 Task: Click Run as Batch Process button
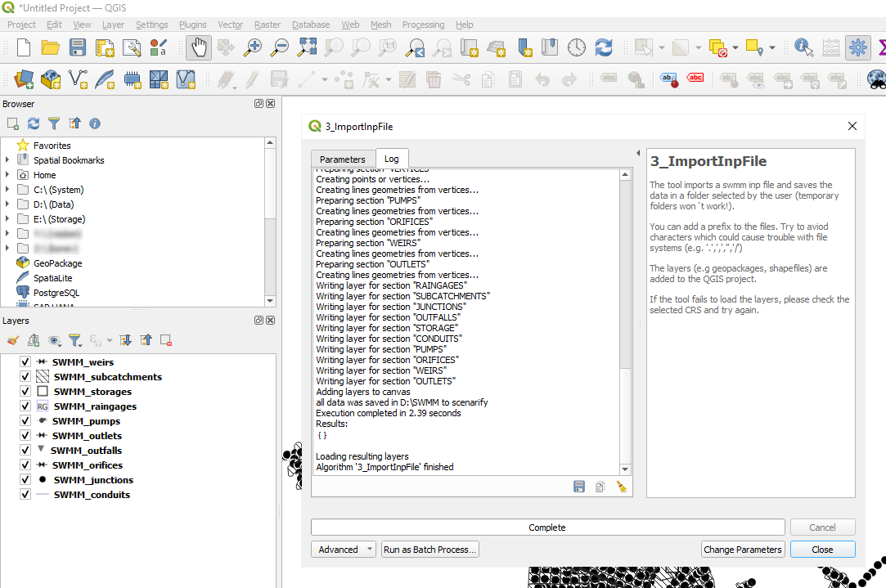[430, 550]
